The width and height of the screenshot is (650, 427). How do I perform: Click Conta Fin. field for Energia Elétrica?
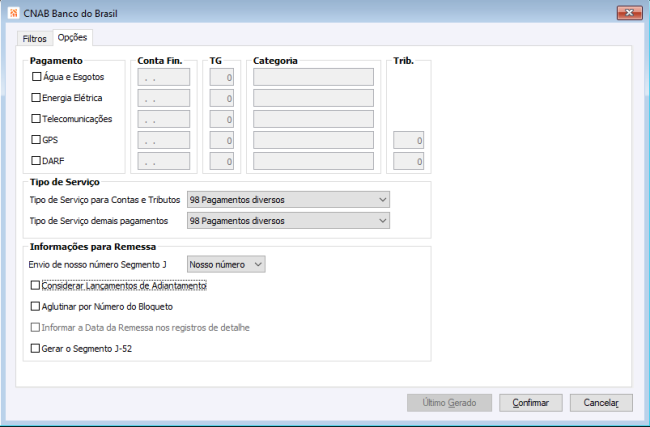click(164, 98)
